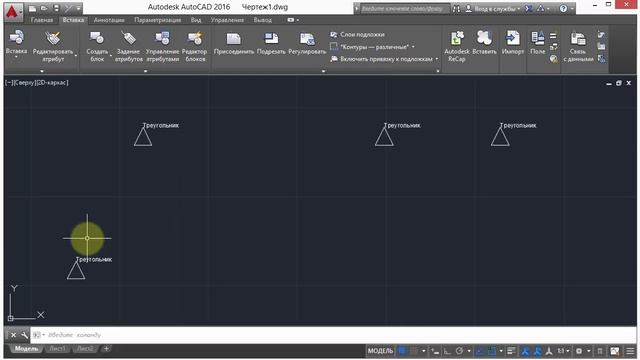Viewport: 640px width, 360px height.
Task: Open the Главная ribbon tab
Action: (42, 20)
